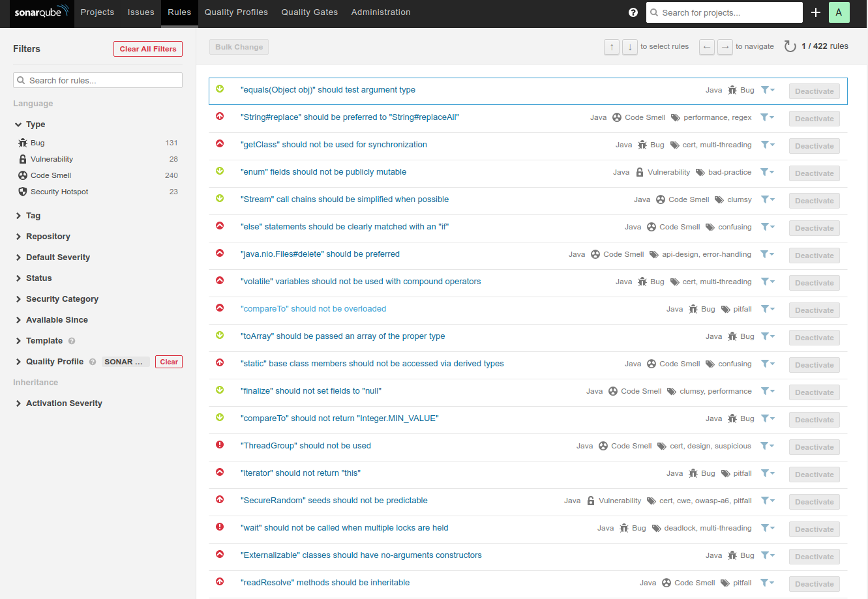
Task: Switch to the Issues section
Action: 140,12
